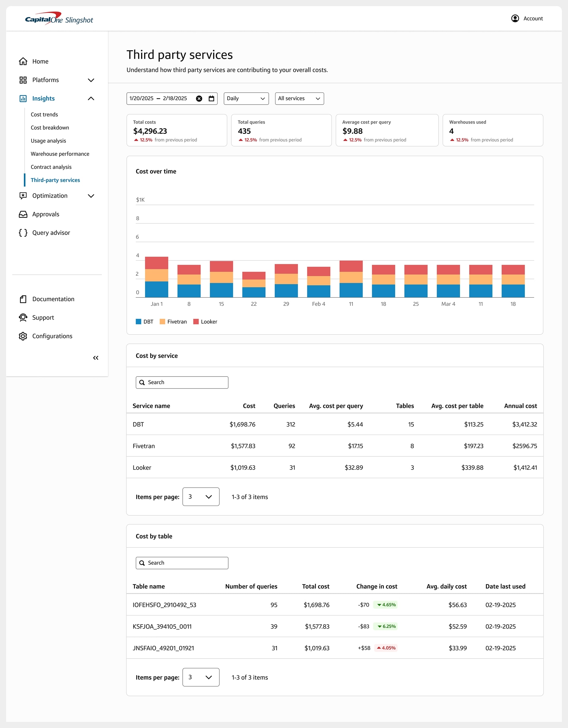Click the Documentation icon
This screenshot has height=728, width=568.
click(23, 299)
